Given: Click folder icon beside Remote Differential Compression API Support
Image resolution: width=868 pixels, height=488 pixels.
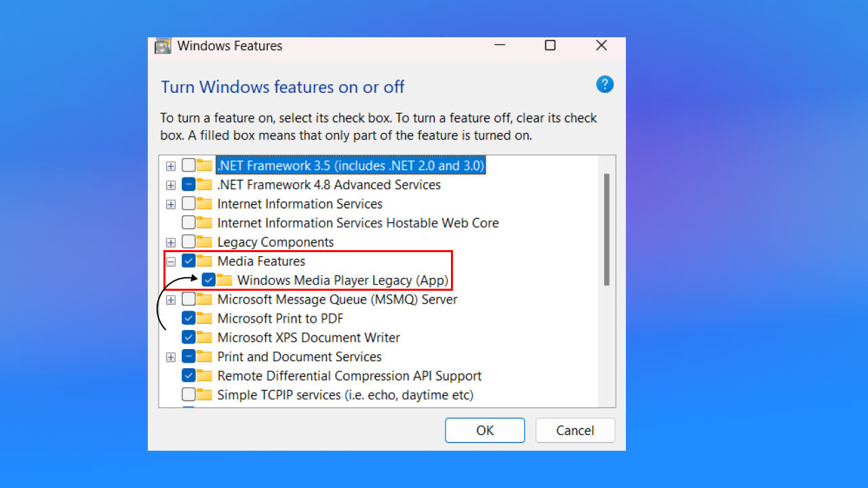Looking at the screenshot, I should click(x=205, y=375).
